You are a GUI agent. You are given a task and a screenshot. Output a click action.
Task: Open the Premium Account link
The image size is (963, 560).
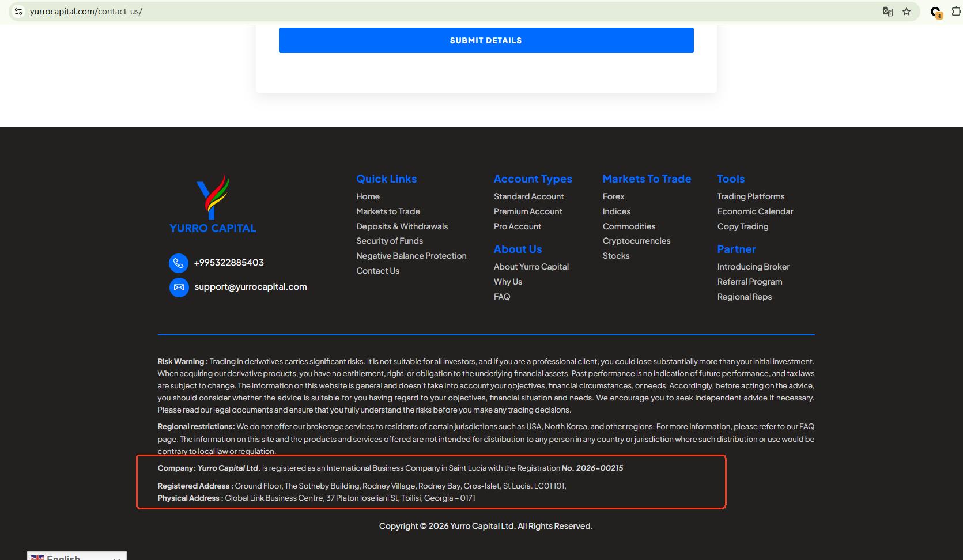point(528,211)
